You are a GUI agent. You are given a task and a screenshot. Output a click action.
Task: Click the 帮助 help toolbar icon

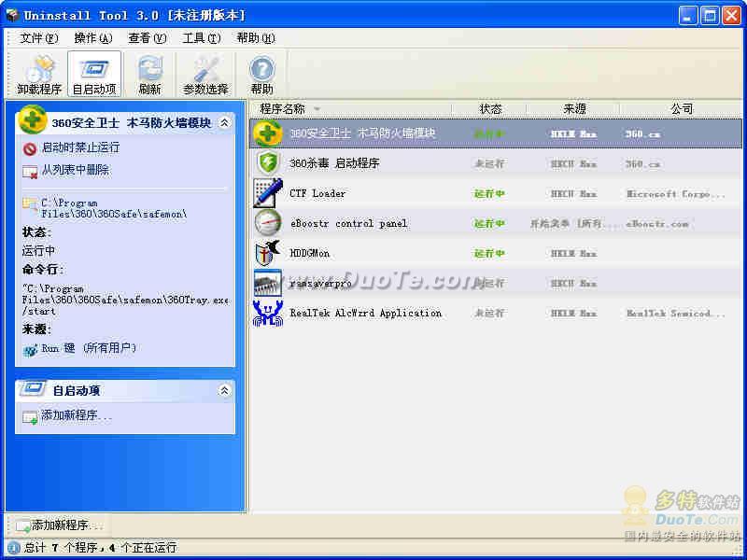[261, 75]
